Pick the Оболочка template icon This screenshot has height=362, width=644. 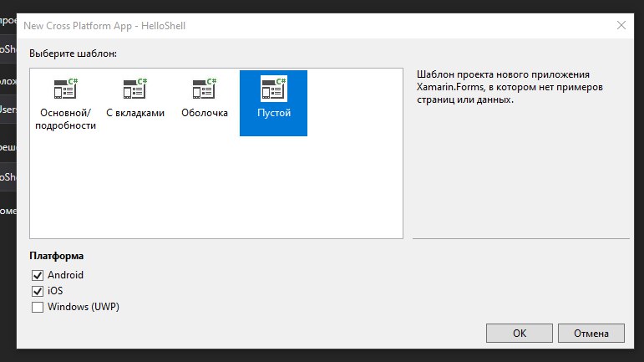pos(205,89)
